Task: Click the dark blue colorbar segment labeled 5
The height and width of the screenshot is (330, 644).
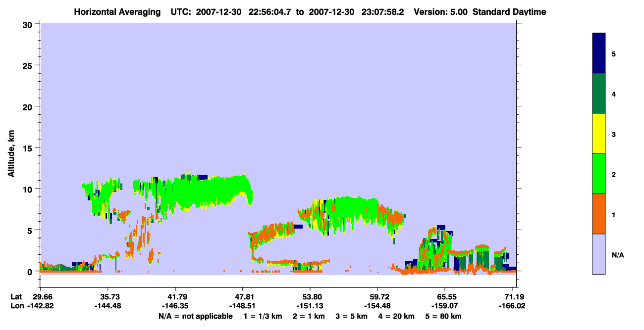Action: pyautogui.click(x=599, y=53)
